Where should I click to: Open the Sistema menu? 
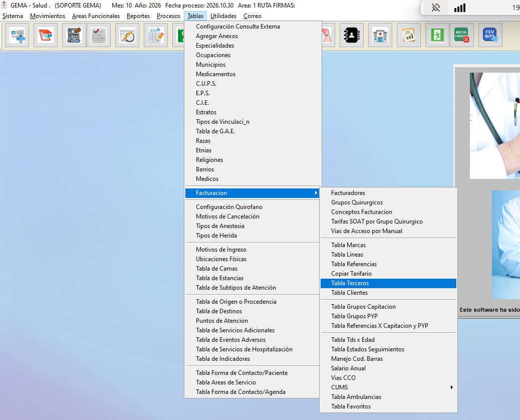[13, 16]
